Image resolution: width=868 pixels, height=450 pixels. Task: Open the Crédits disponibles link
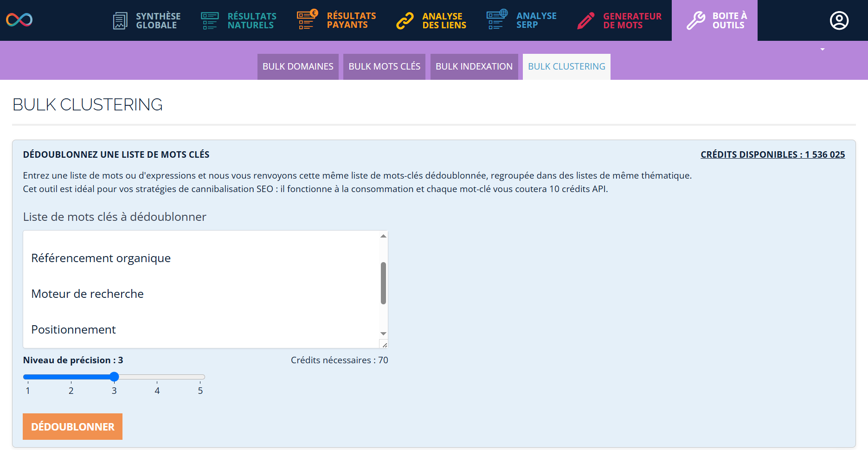click(772, 154)
